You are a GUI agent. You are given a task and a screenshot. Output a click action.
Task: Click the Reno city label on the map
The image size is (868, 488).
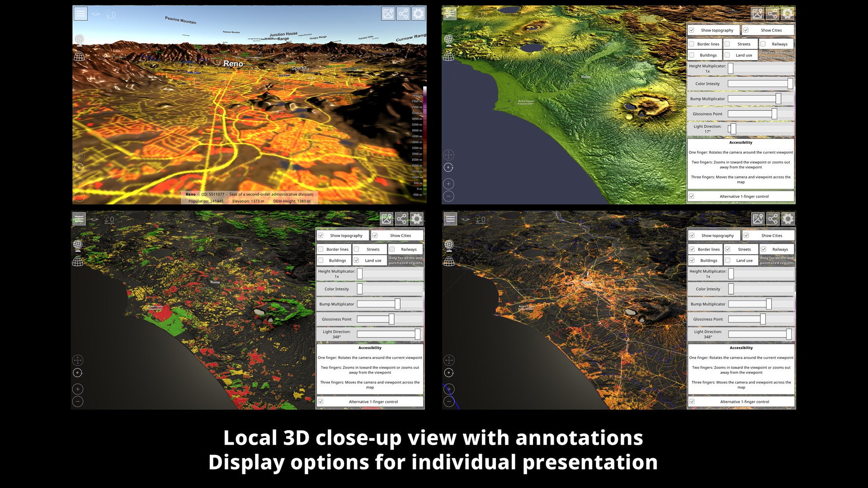(x=233, y=64)
